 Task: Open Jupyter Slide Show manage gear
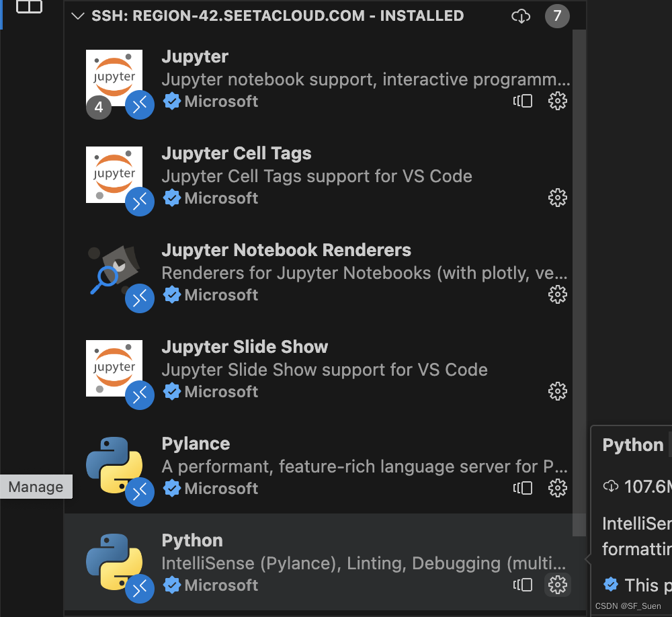557,391
